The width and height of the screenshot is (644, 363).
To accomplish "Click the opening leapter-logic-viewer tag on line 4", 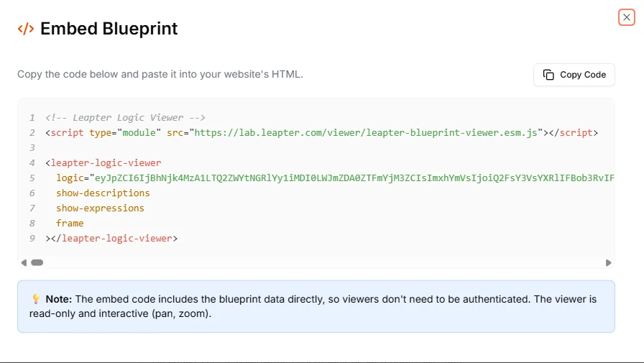I will pyautogui.click(x=103, y=163).
